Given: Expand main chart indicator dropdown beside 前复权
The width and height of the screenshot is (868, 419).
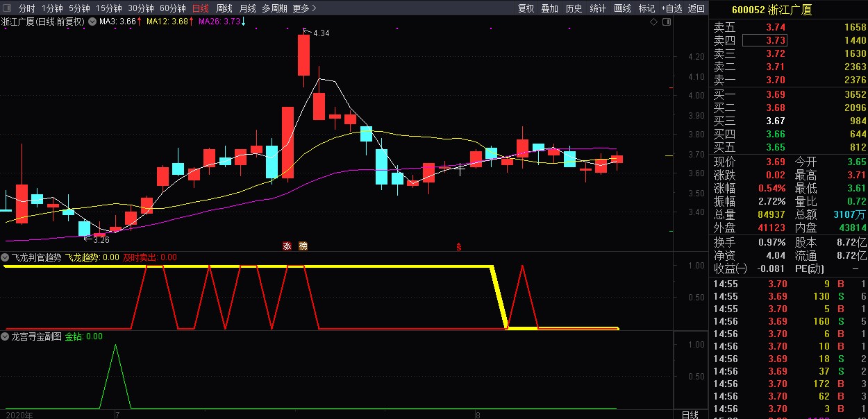Looking at the screenshot, I should [x=92, y=22].
